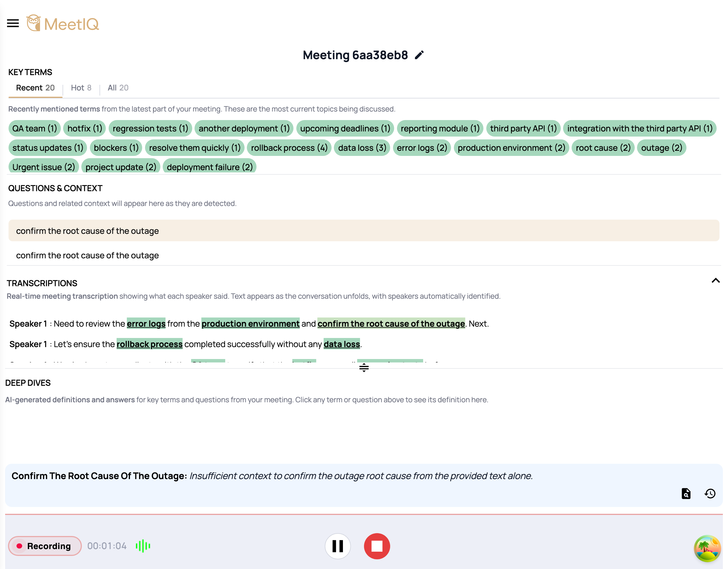Select the data loss (3) chip
728x569 pixels.
[x=362, y=148]
